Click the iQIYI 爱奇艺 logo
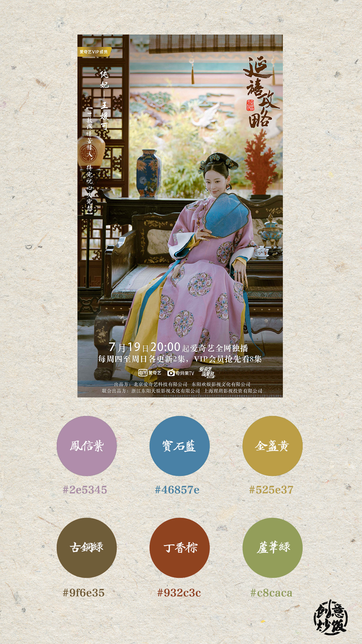This screenshot has width=362, height=644. 150,373
